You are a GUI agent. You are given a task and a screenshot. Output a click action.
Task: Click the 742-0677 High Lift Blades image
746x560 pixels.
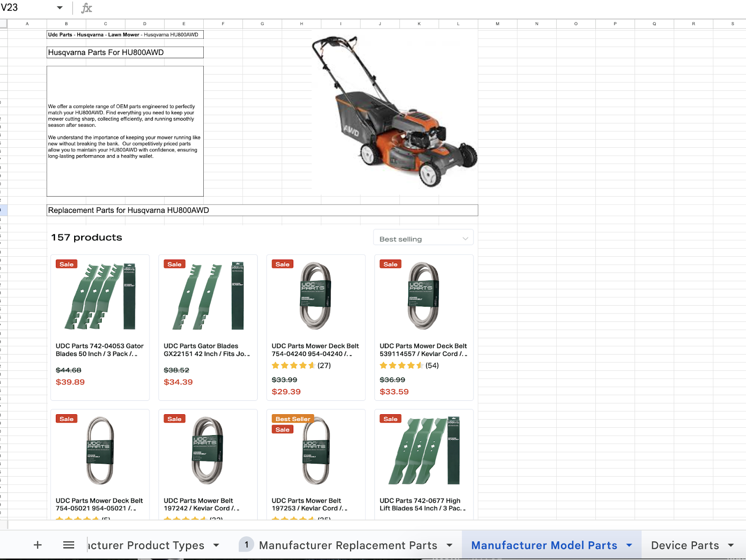click(x=424, y=451)
